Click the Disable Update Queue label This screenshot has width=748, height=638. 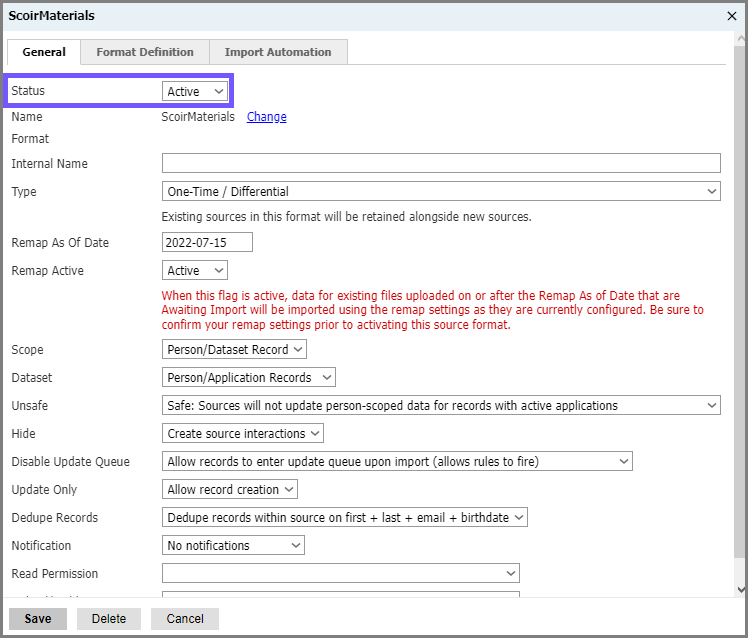[x=71, y=462]
